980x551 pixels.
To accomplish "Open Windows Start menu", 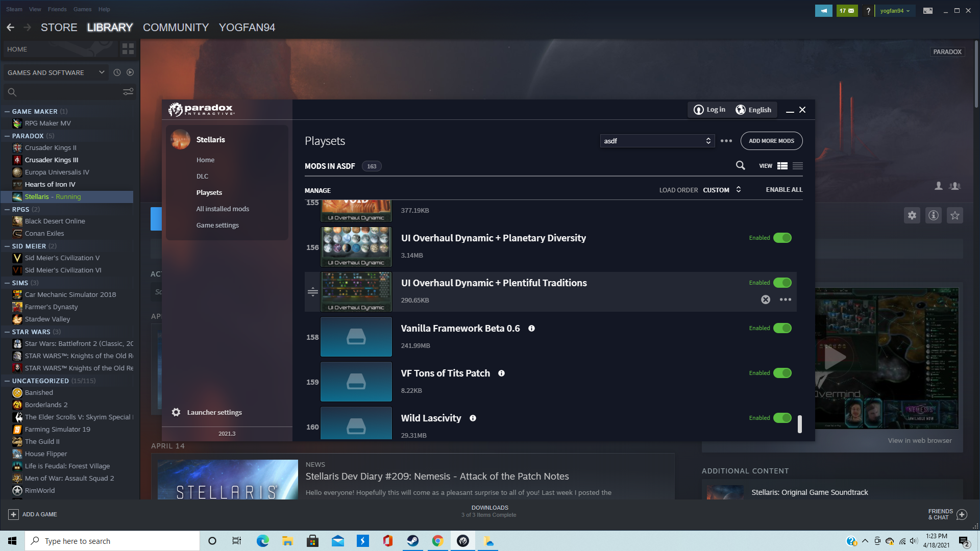I will [x=12, y=541].
